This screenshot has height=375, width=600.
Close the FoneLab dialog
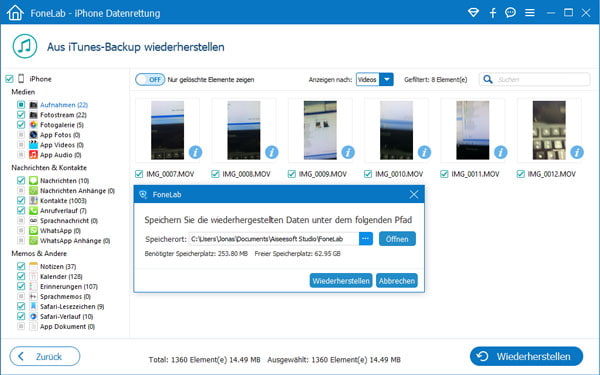414,194
